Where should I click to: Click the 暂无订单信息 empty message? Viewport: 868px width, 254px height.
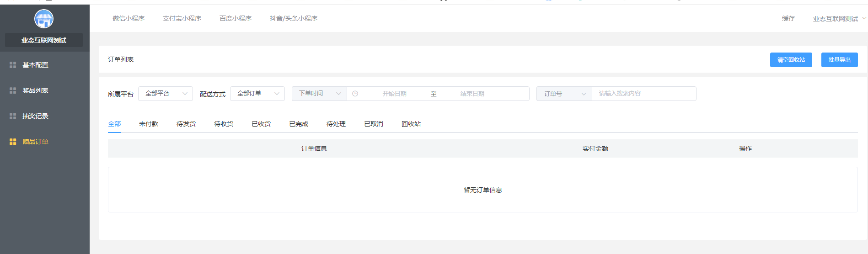(x=483, y=190)
